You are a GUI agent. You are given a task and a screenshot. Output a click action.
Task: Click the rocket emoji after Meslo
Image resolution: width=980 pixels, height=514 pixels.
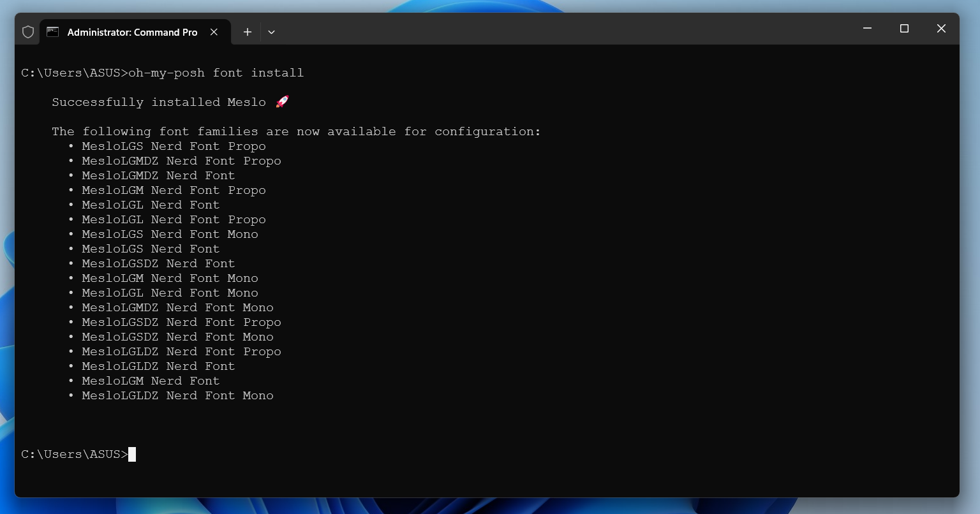click(282, 101)
